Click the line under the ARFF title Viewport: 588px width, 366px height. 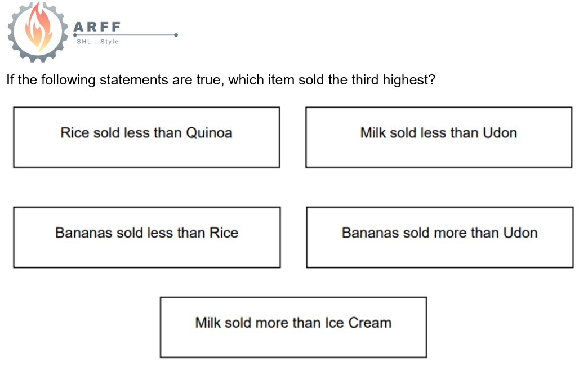126,35
